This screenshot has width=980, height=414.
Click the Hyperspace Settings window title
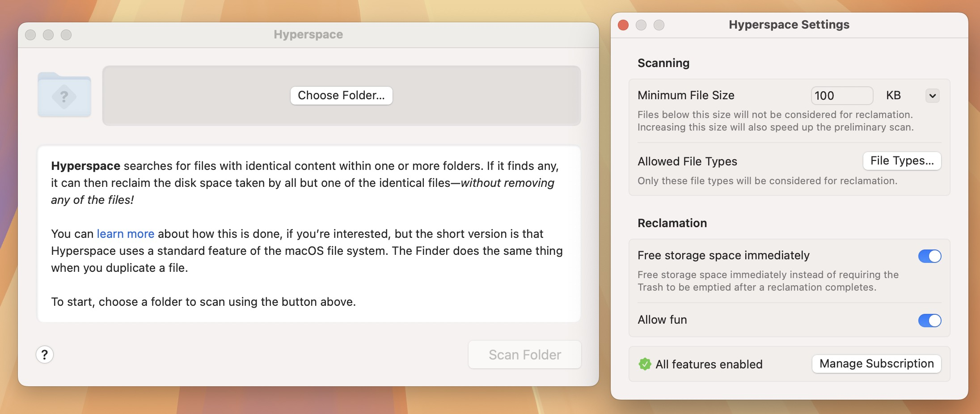[789, 25]
